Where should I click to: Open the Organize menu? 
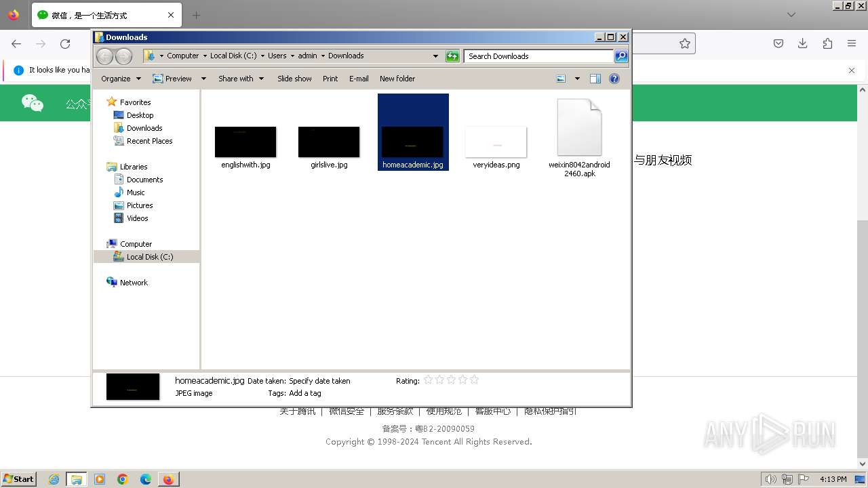click(x=121, y=79)
